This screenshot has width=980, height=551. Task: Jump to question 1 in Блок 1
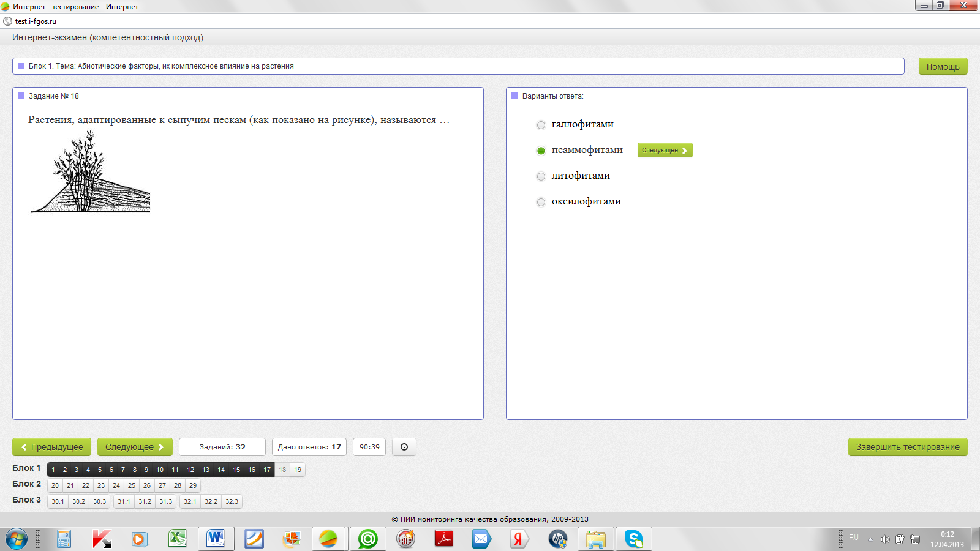coord(53,470)
